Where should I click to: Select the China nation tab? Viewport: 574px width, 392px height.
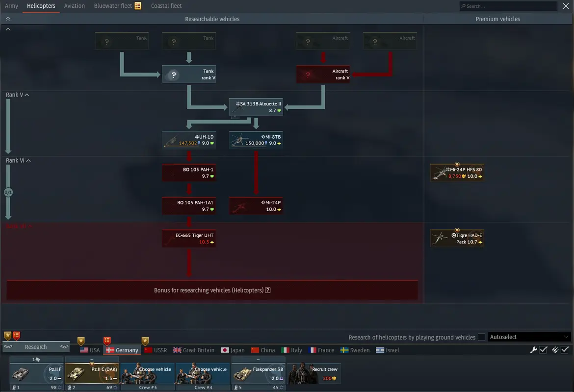coord(263,350)
